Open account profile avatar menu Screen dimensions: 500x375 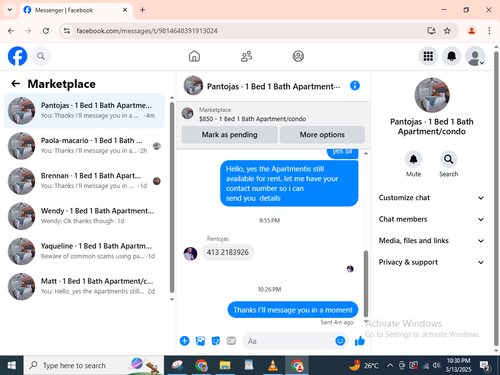[475, 56]
